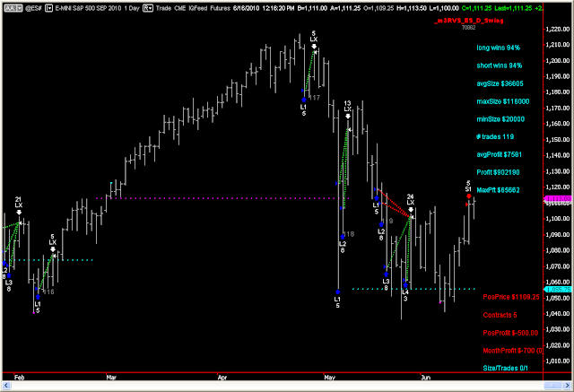The width and height of the screenshot is (574, 392).
Task: Click the 'MaxPft $65662' stat
Action: point(498,190)
